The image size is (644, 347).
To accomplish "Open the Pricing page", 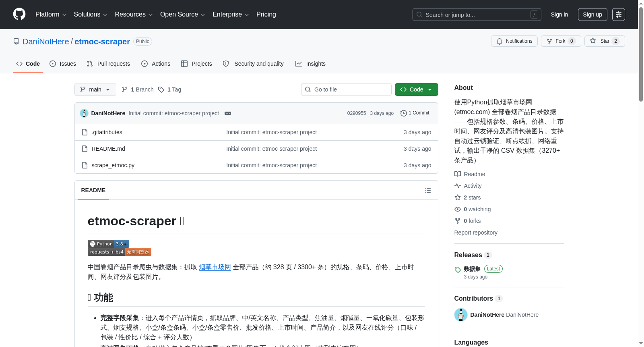I will point(266,15).
